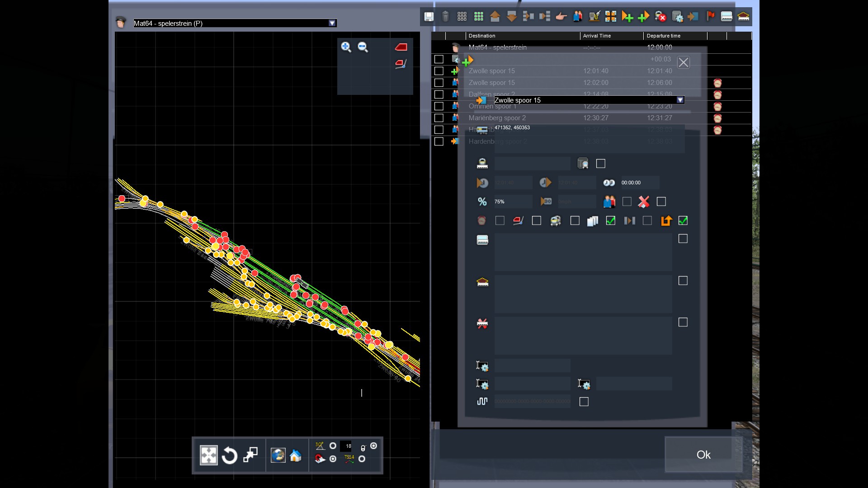The width and height of the screenshot is (868, 488).
Task: Add a pick up passengers instruction
Action: coord(578,17)
